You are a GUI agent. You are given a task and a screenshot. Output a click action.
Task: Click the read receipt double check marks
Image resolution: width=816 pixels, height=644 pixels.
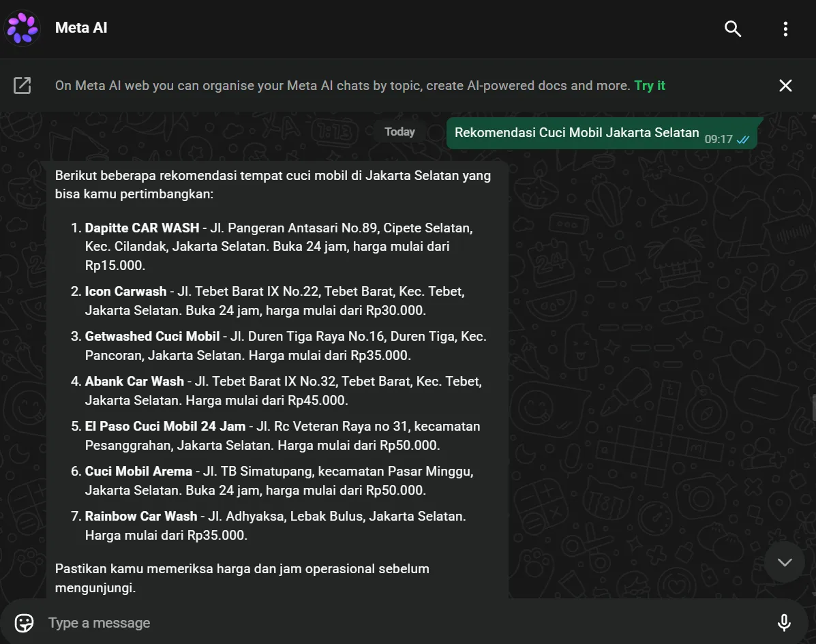coord(743,140)
